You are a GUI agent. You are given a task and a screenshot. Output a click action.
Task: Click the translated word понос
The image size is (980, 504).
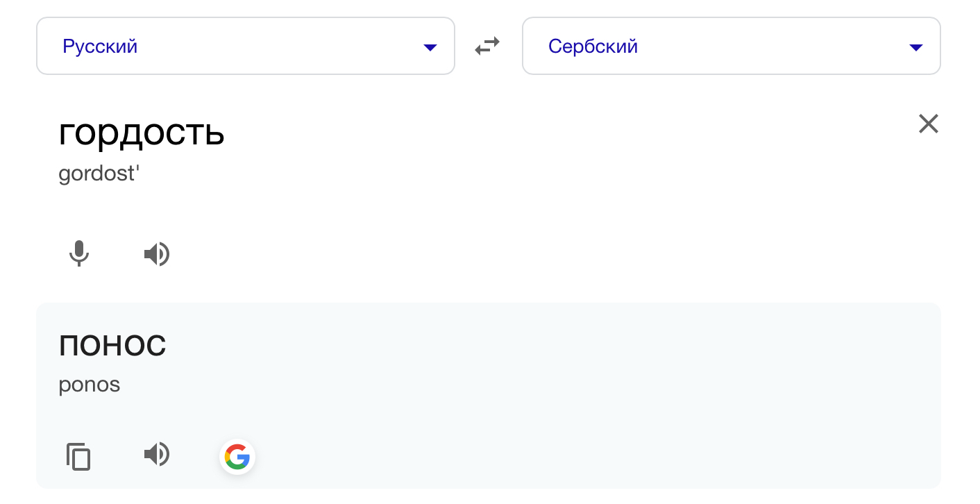(112, 345)
